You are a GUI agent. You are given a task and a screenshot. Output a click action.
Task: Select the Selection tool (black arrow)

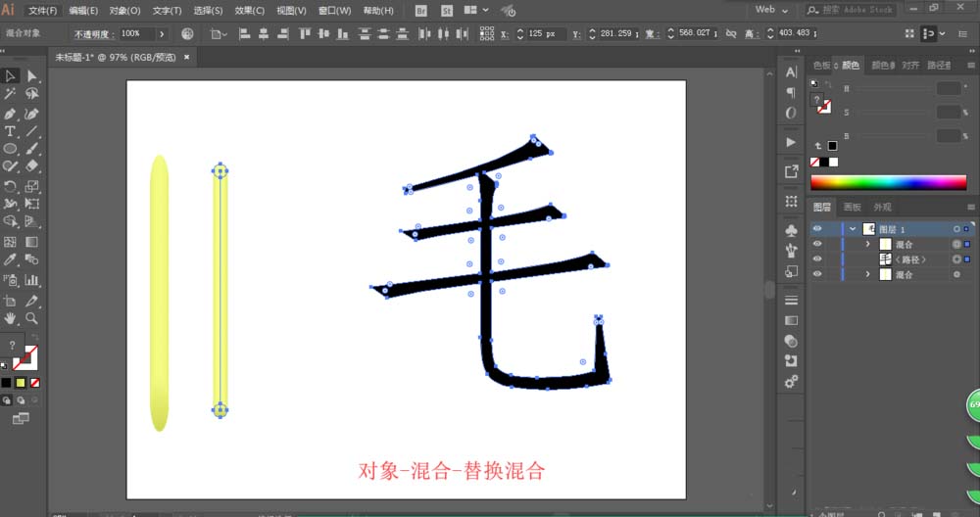click(10, 76)
